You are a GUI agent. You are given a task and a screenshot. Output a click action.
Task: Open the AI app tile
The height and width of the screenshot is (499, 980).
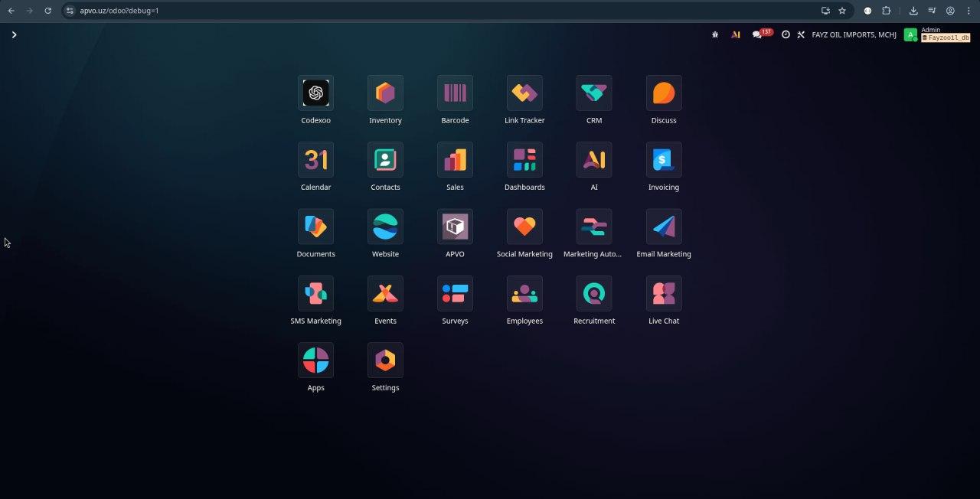click(594, 160)
